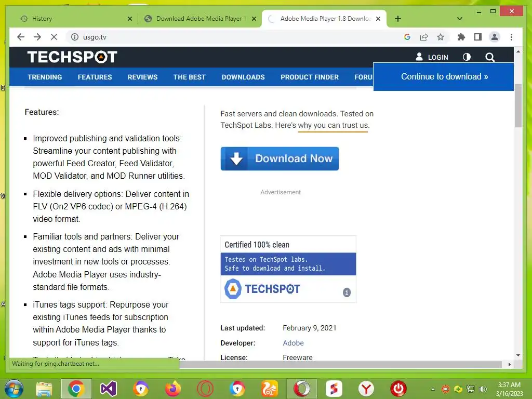Open the red power icon app
Image resolution: width=532 pixels, height=399 pixels.
coord(398,389)
